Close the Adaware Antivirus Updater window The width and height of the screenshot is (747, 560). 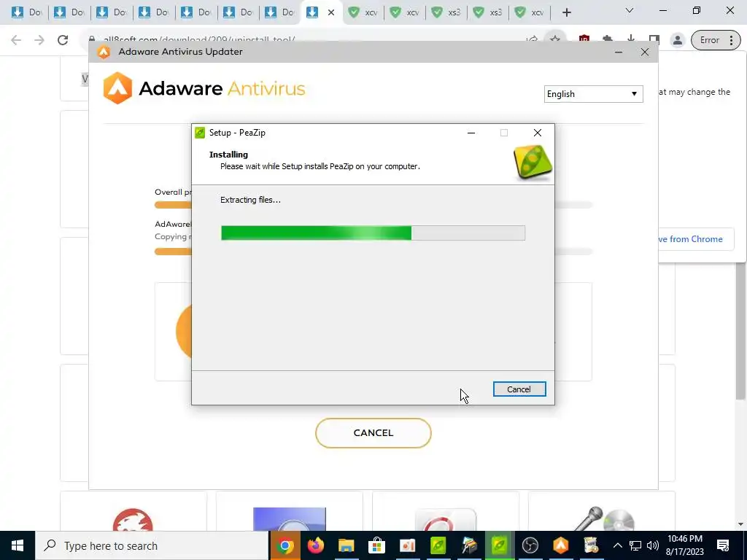coord(645,52)
